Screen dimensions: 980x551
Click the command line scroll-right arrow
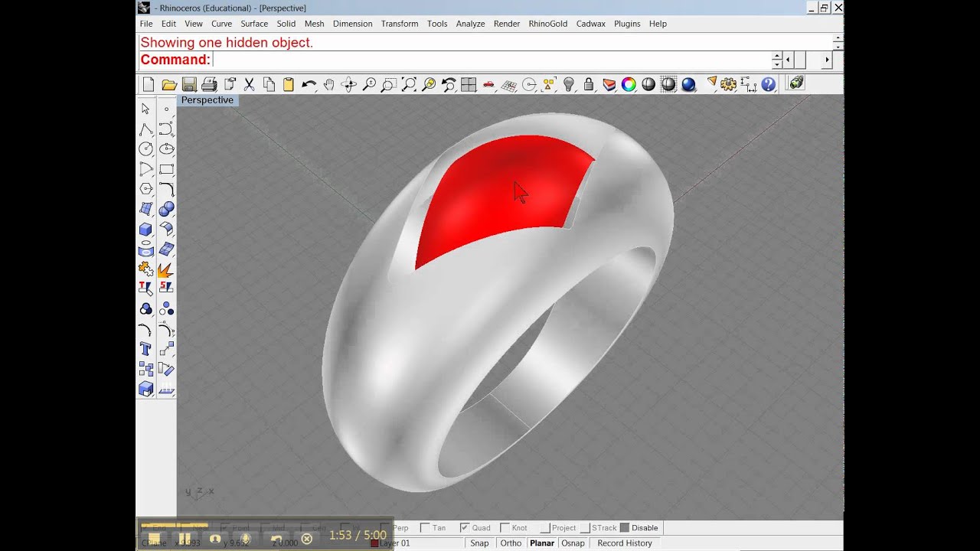tap(827, 60)
